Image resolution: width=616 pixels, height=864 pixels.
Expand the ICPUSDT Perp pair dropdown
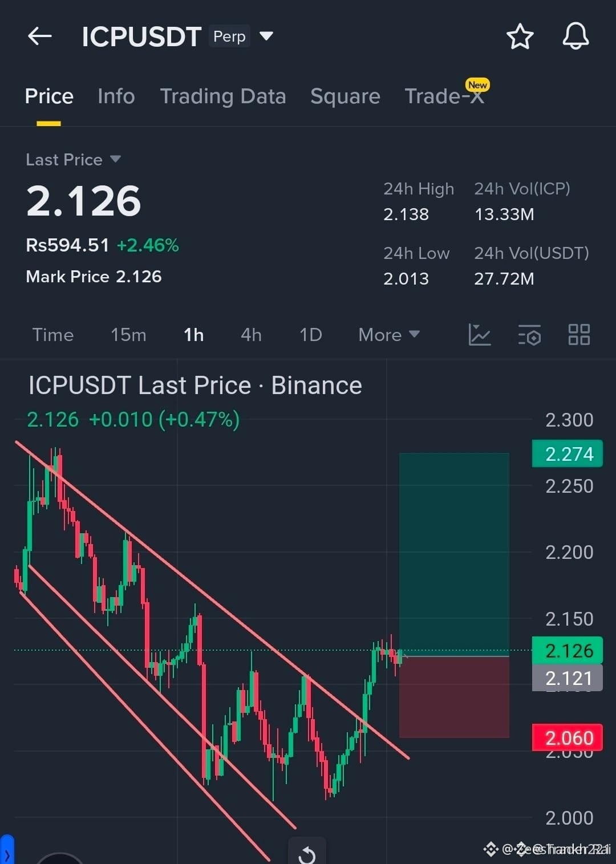[x=266, y=36]
